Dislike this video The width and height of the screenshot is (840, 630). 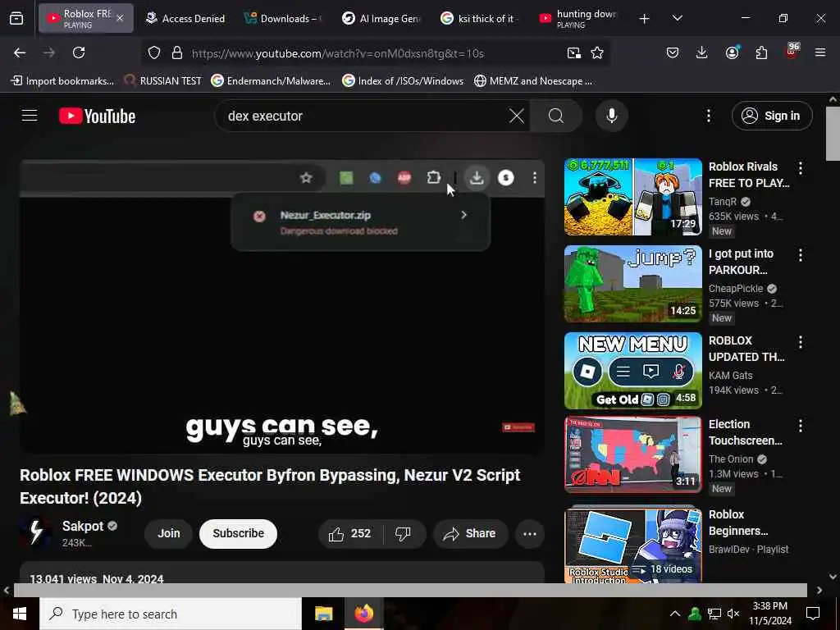click(404, 533)
